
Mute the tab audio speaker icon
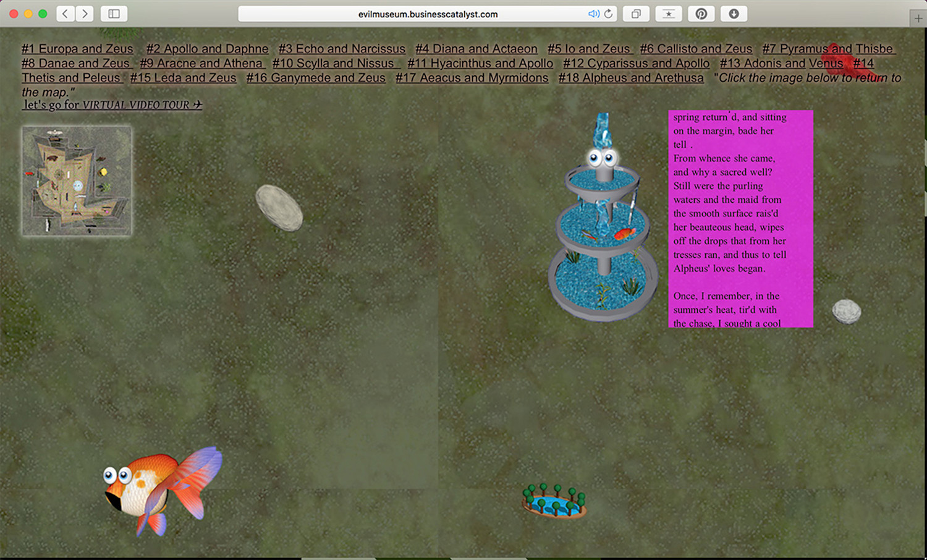coord(593,14)
